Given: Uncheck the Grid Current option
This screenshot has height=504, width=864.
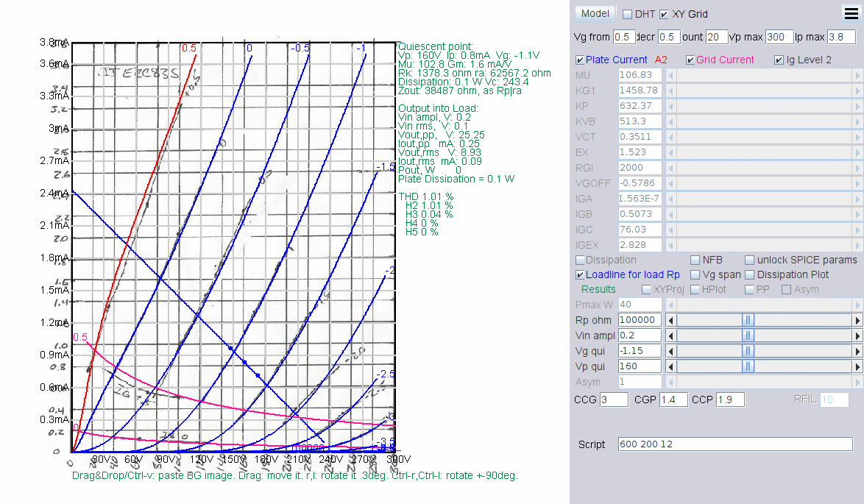Looking at the screenshot, I should pos(690,60).
